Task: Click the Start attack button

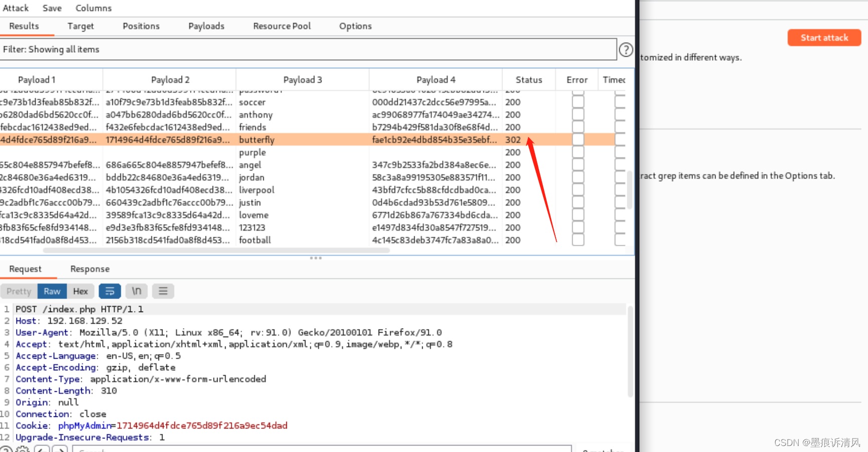Action: [x=824, y=37]
